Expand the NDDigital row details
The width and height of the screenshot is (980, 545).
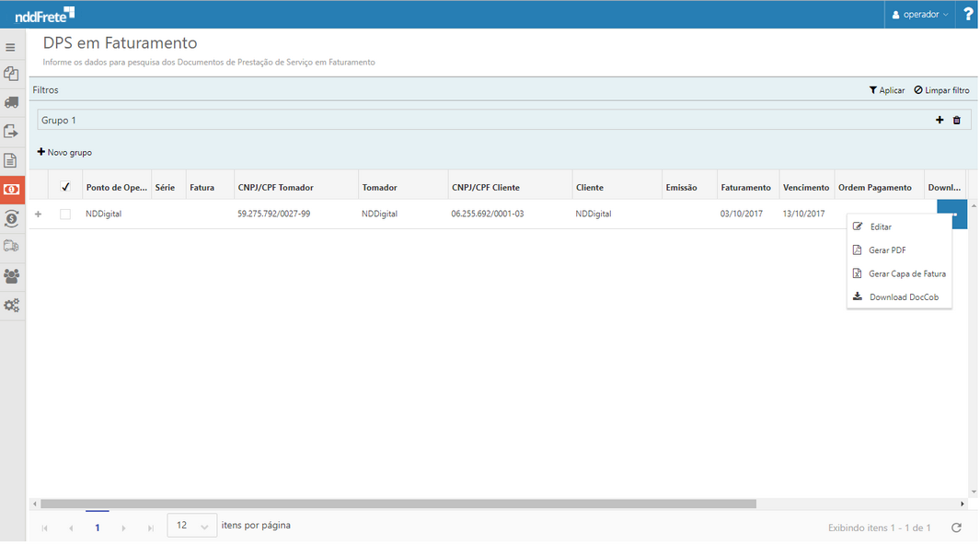pyautogui.click(x=39, y=214)
